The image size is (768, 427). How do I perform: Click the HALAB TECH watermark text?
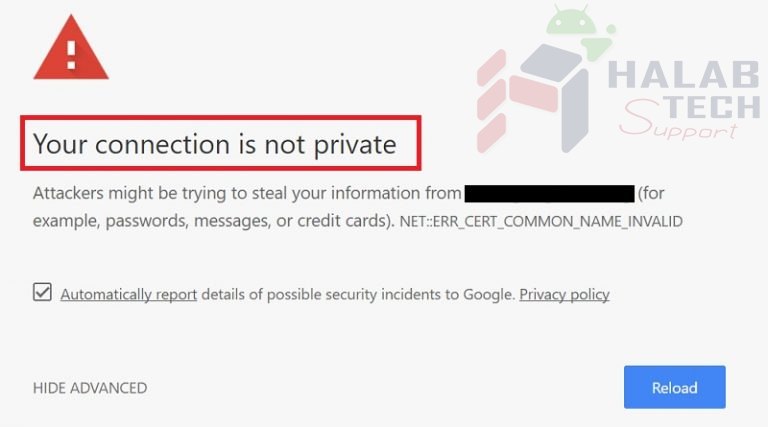(x=684, y=90)
